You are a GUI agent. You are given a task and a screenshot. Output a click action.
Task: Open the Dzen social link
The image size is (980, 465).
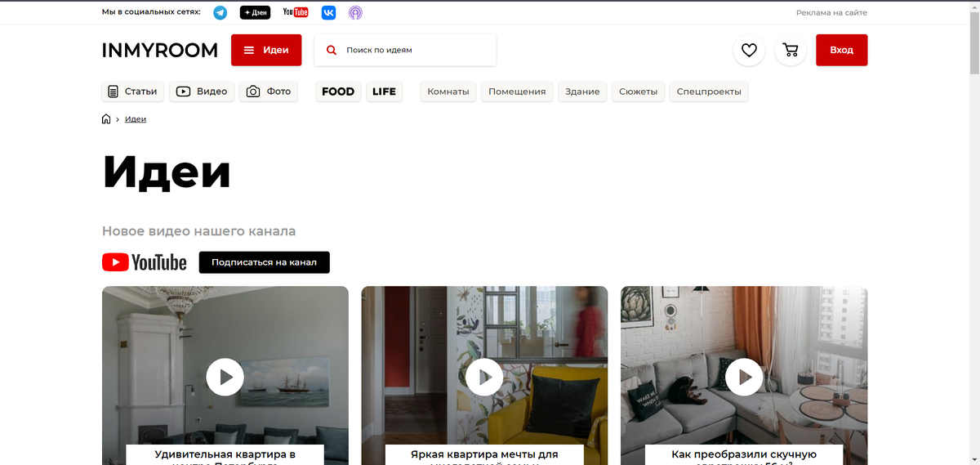tap(255, 12)
